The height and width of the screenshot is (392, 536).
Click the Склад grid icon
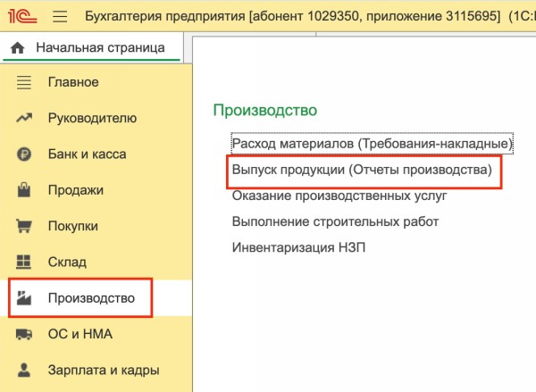pos(25,263)
